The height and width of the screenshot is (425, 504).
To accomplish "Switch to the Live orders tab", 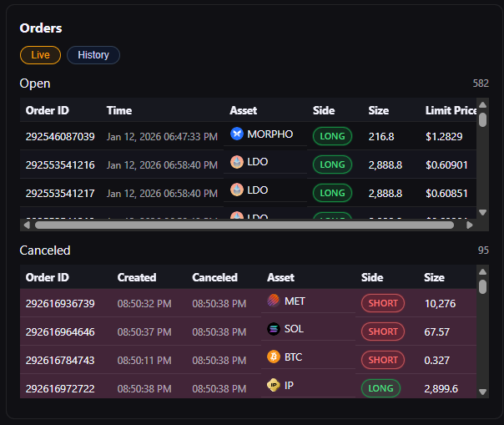I will (x=40, y=55).
